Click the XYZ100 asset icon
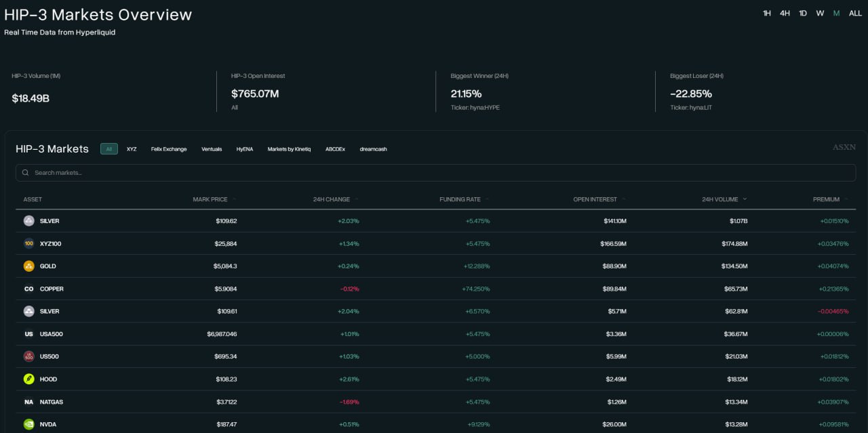The image size is (868, 433). [x=28, y=243]
